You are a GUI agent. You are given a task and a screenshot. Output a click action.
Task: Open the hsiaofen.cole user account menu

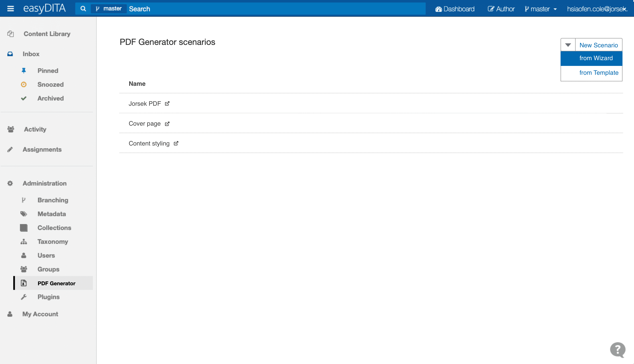coord(597,9)
